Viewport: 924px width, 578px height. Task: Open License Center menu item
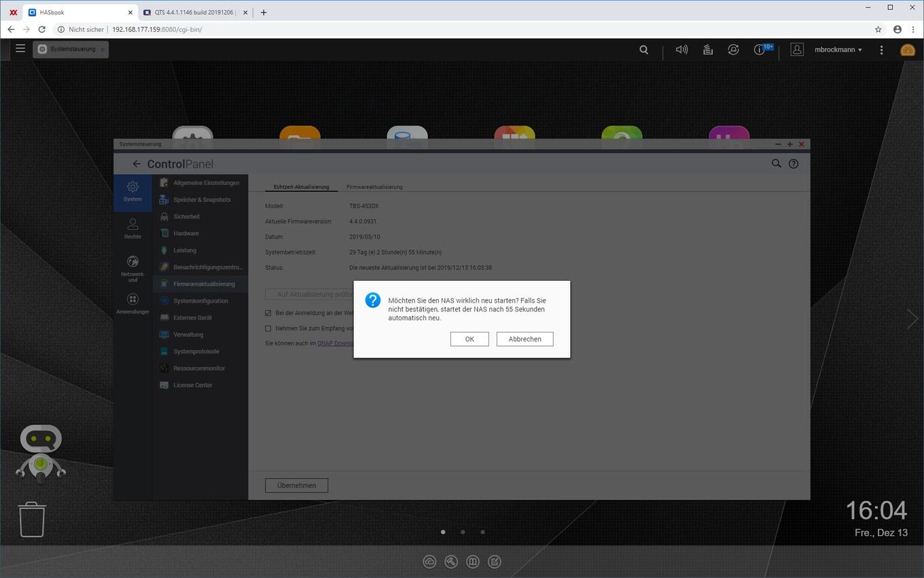pos(200,385)
